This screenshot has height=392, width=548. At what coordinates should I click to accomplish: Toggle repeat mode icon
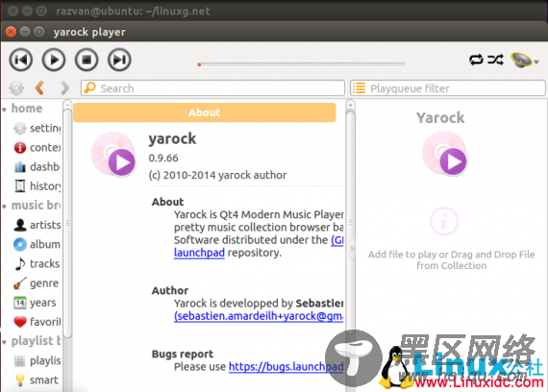click(476, 60)
